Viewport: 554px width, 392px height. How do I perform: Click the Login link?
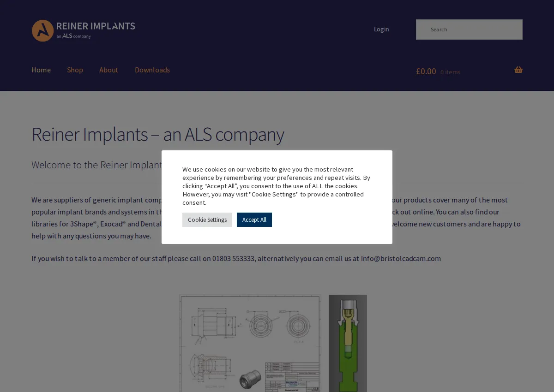coord(381,29)
